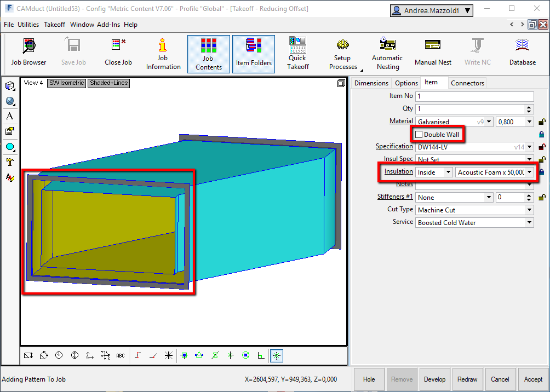Switch to Item Folders view
Screen dimensions: 550x392
tap(254, 53)
